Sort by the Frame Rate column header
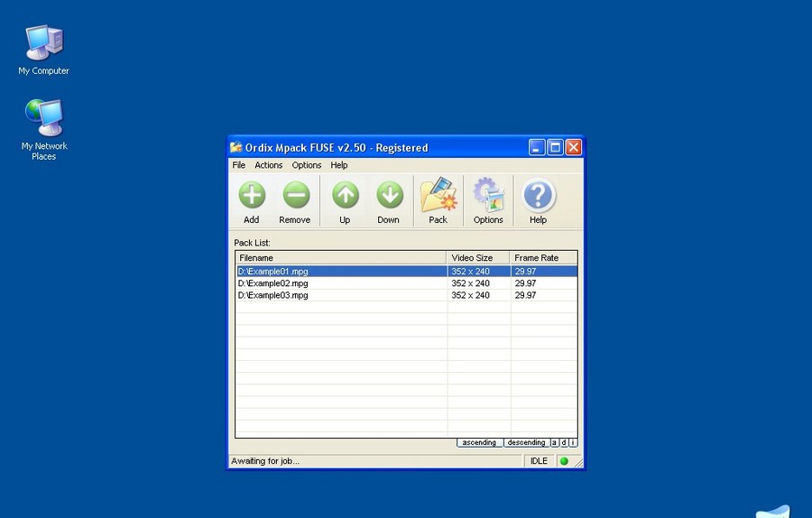Viewport: 812px width, 518px height. click(x=543, y=257)
